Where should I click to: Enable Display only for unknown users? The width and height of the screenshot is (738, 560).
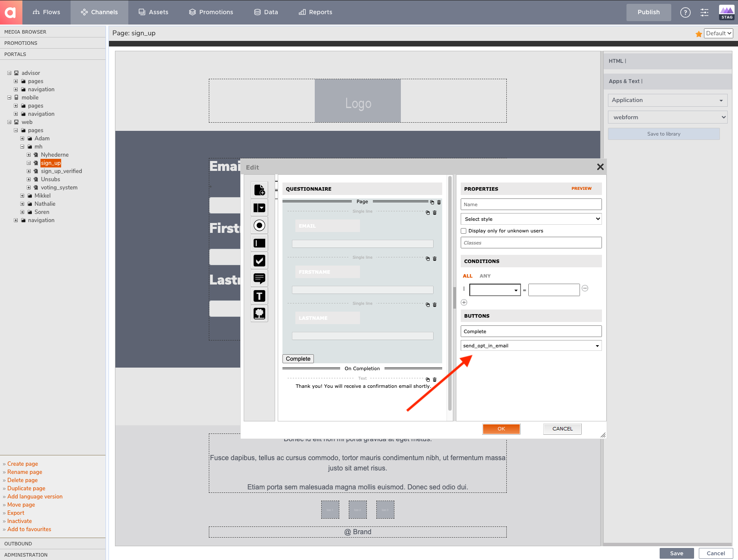(464, 231)
